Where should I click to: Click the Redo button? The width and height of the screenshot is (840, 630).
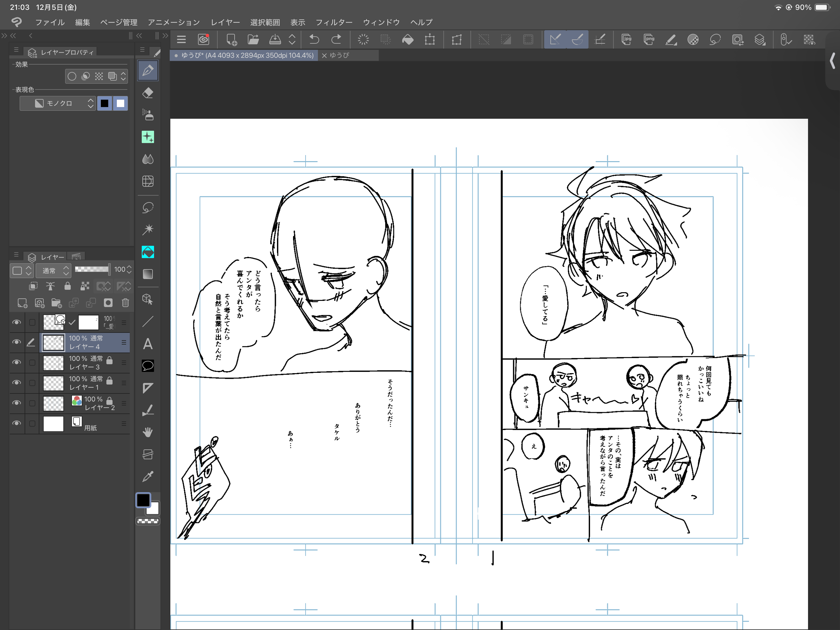[336, 39]
